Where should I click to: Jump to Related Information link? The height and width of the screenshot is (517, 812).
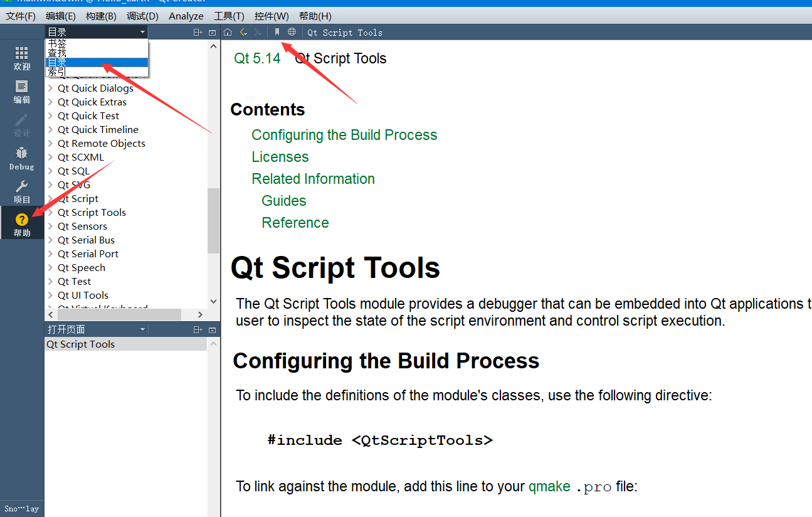click(x=313, y=179)
